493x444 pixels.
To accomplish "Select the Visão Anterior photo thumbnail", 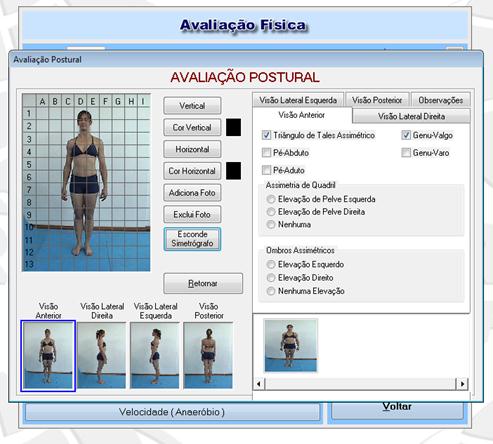I will (x=48, y=356).
